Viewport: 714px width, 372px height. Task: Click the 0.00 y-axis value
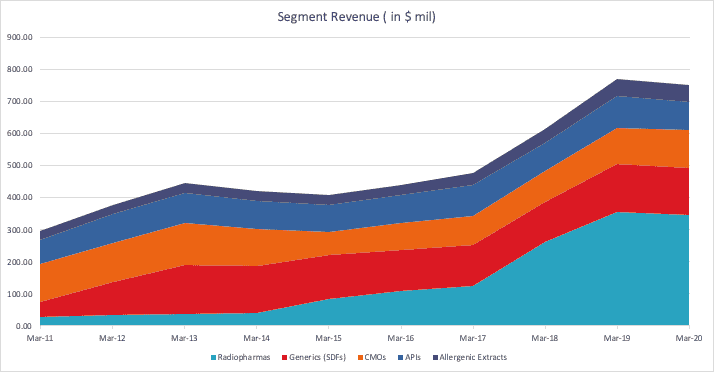tap(23, 326)
